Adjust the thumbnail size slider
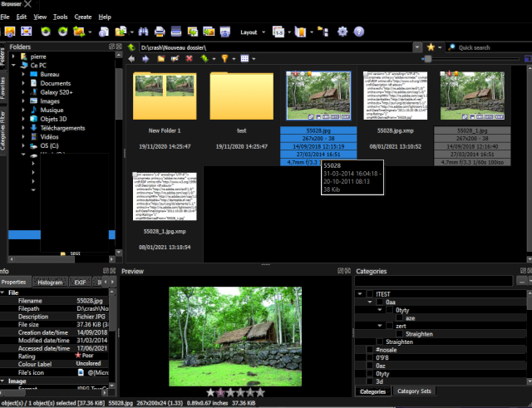Image resolution: width=532 pixels, height=408 pixels. click(428, 59)
